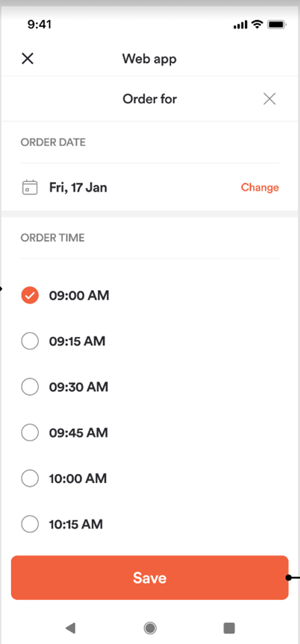300x644 pixels.
Task: Tap the Android recent apps square icon
Action: point(229,628)
